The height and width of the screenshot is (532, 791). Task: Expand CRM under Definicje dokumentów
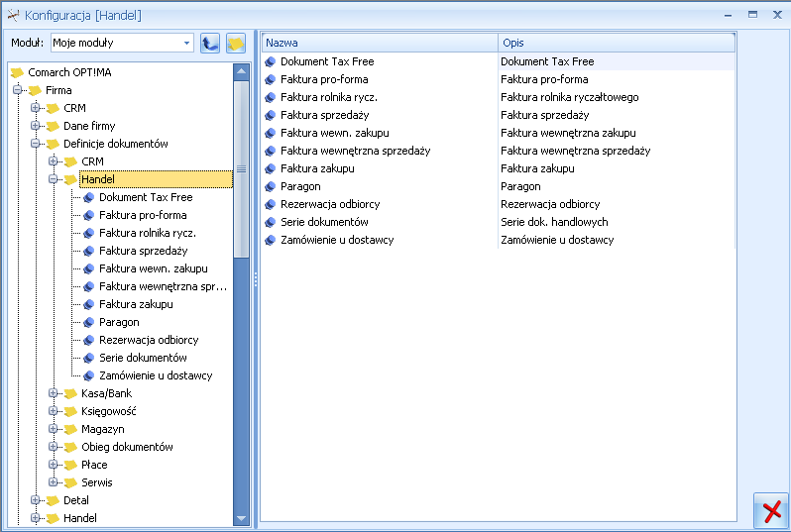53,161
